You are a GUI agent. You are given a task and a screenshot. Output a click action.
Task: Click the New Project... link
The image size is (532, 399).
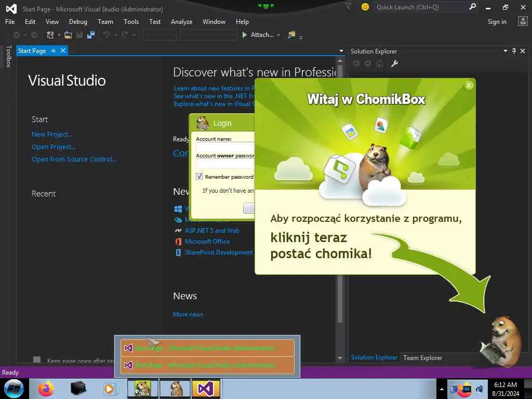coord(52,135)
